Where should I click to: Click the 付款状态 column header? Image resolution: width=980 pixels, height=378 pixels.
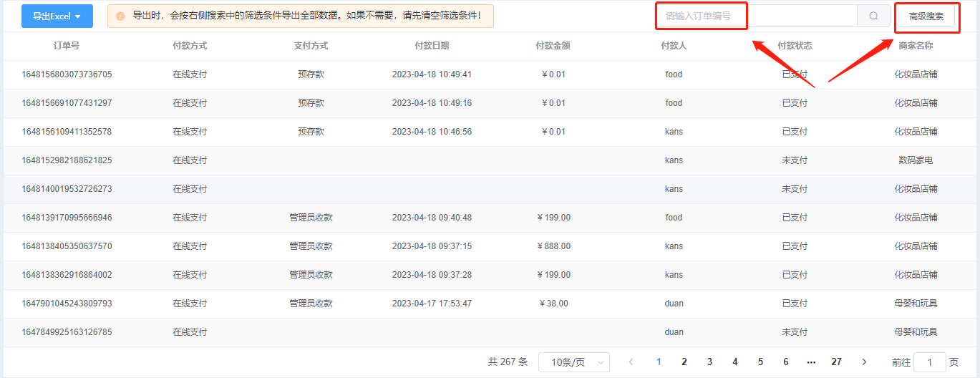coord(795,46)
